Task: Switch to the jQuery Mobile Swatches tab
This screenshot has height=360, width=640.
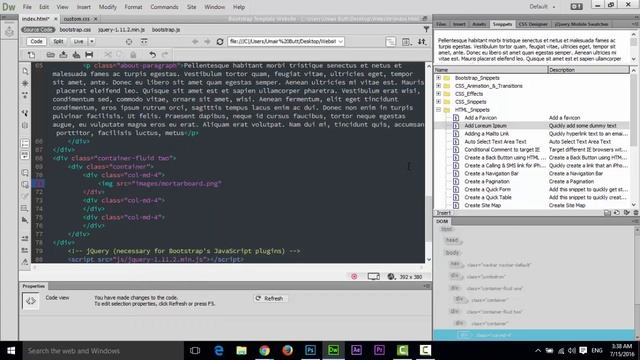Action: pyautogui.click(x=581, y=24)
